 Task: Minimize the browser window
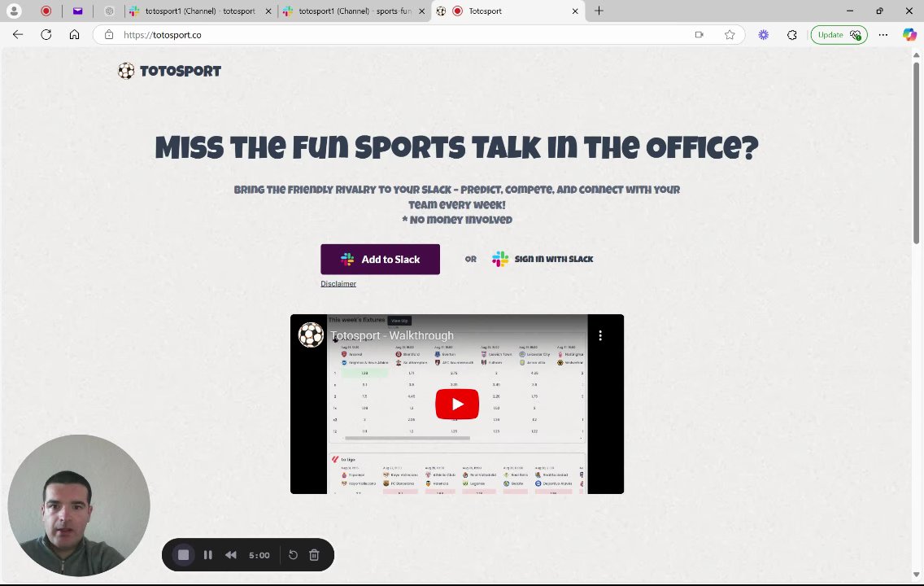click(x=850, y=11)
